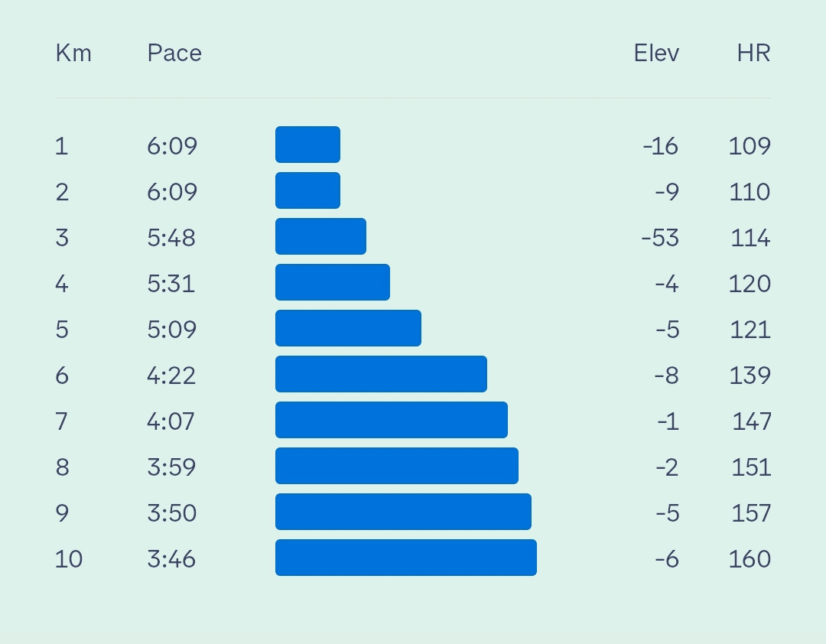This screenshot has height=644, width=826.
Task: Click the pace bar for kilometer 2
Action: point(307,190)
